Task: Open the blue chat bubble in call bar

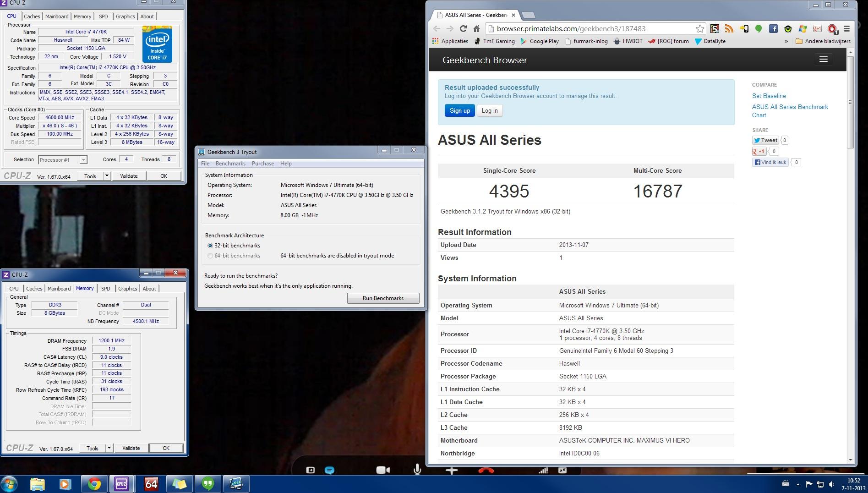Action: [x=329, y=470]
